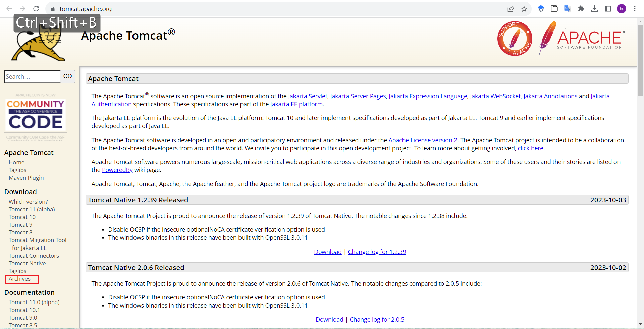
Task: Follow the 'click here' get involved link
Action: (530, 148)
